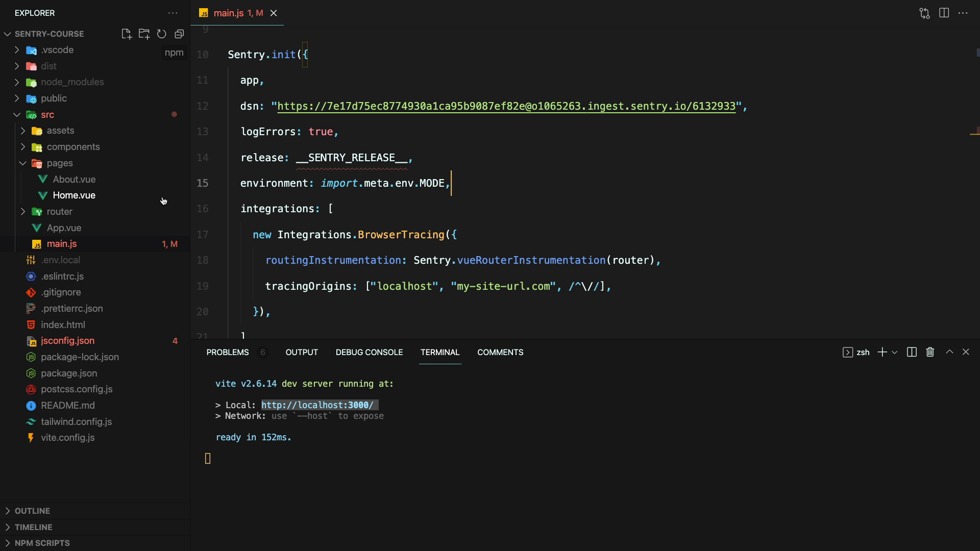Open postcss.config.js file

95,389
